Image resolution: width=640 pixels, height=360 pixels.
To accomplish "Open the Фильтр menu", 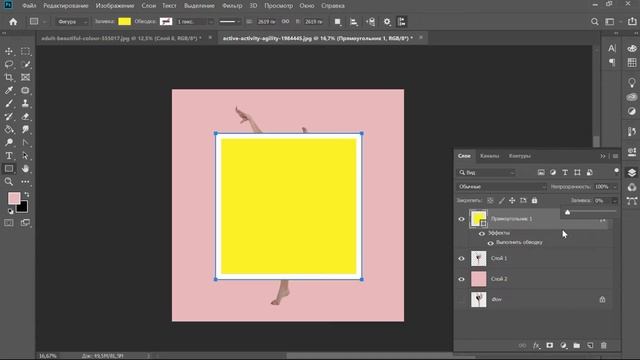I will (x=232, y=6).
